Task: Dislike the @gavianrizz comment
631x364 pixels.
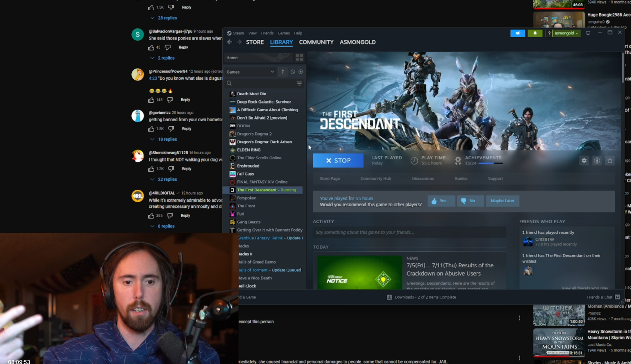Action: point(171,129)
